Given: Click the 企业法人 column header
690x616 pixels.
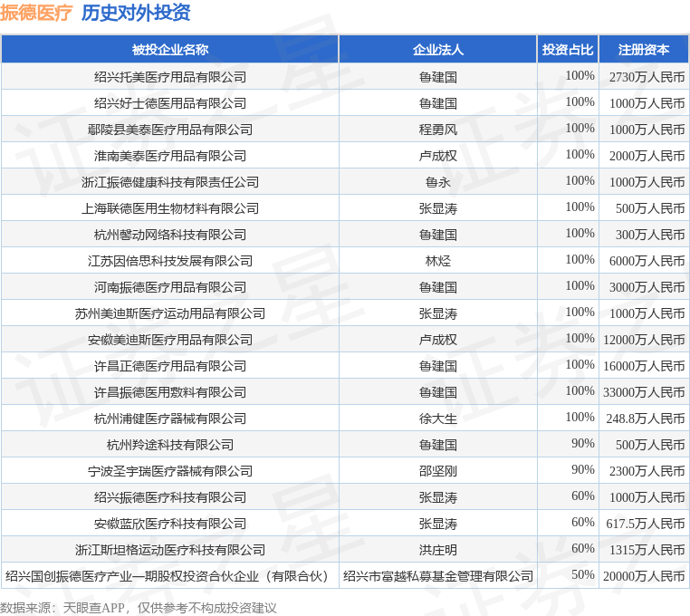Looking at the screenshot, I should 438,49.
